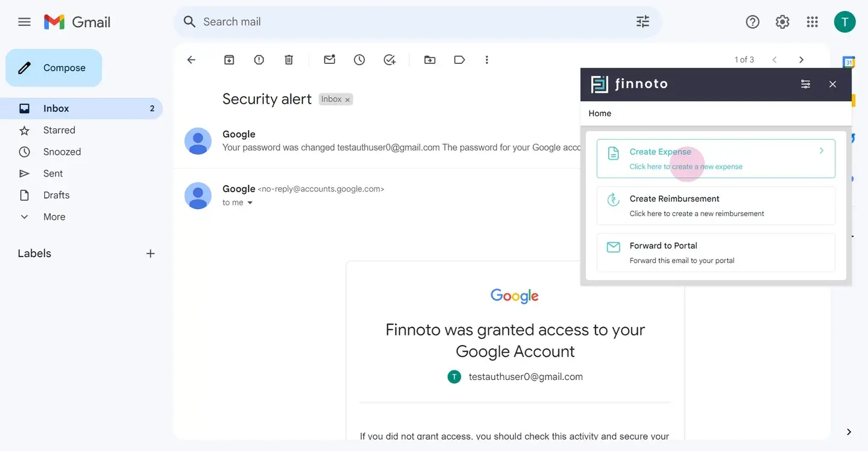Open the Support help icon
Screen dimensions: 868x451
click(752, 22)
